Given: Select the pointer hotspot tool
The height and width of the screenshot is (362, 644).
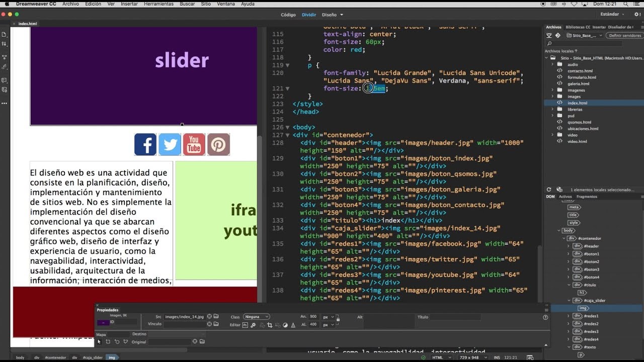Looking at the screenshot, I should (x=99, y=341).
